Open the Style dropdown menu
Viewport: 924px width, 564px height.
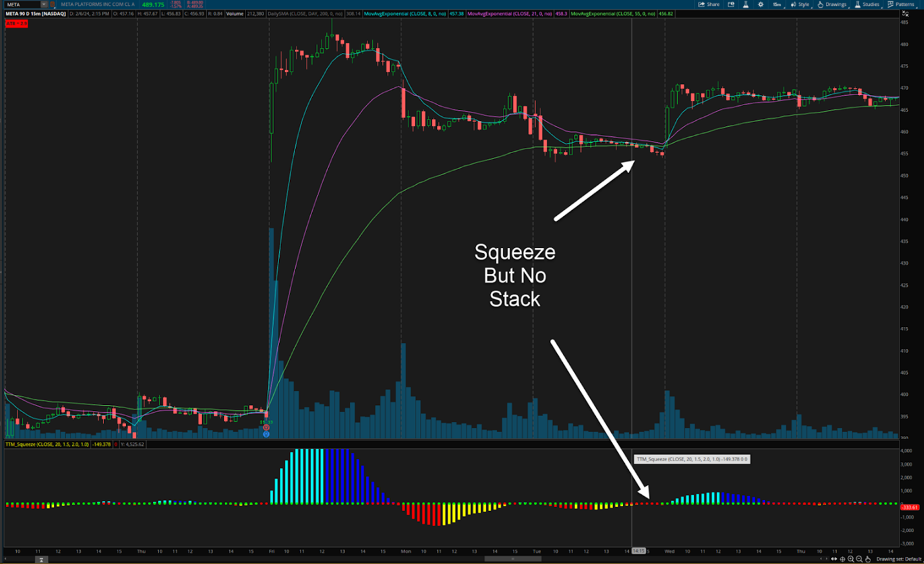tap(800, 5)
